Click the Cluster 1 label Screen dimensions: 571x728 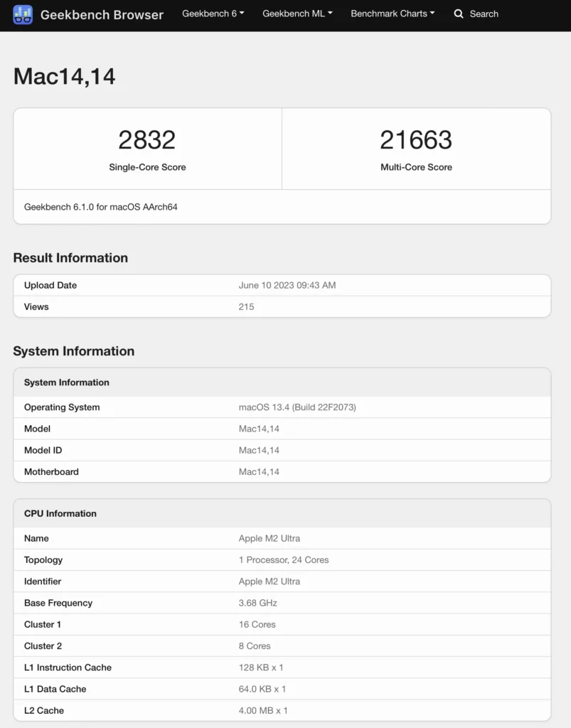click(x=42, y=624)
